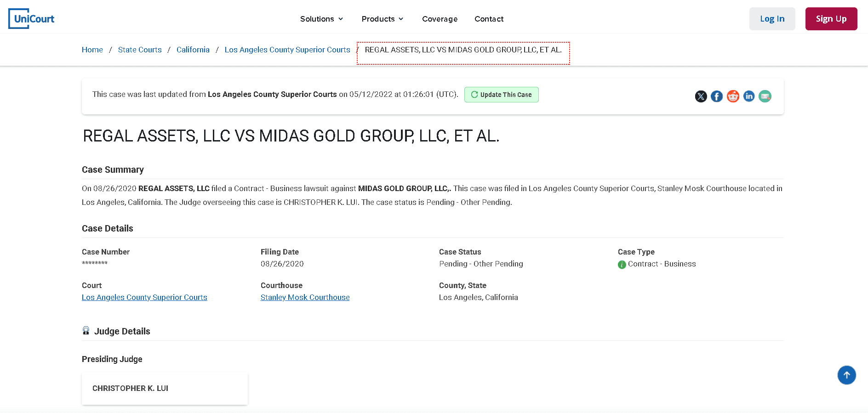Screen dimensions: 868x413
Task: Expand the Products dropdown menu
Action: pos(383,19)
